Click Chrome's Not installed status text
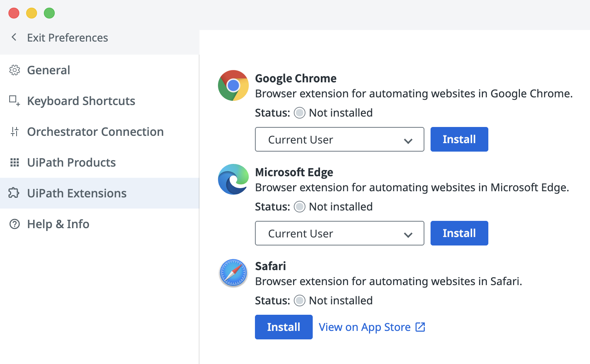590x364 pixels. pyautogui.click(x=341, y=113)
